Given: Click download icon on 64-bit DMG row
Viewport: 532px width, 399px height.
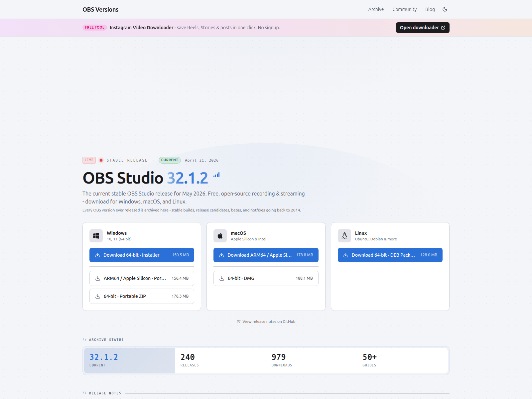Looking at the screenshot, I should click(222, 278).
